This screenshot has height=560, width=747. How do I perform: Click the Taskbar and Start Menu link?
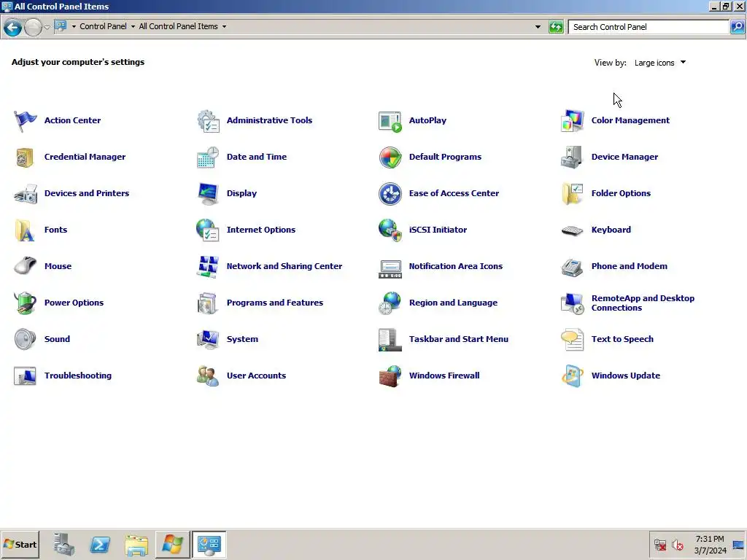[x=458, y=339]
